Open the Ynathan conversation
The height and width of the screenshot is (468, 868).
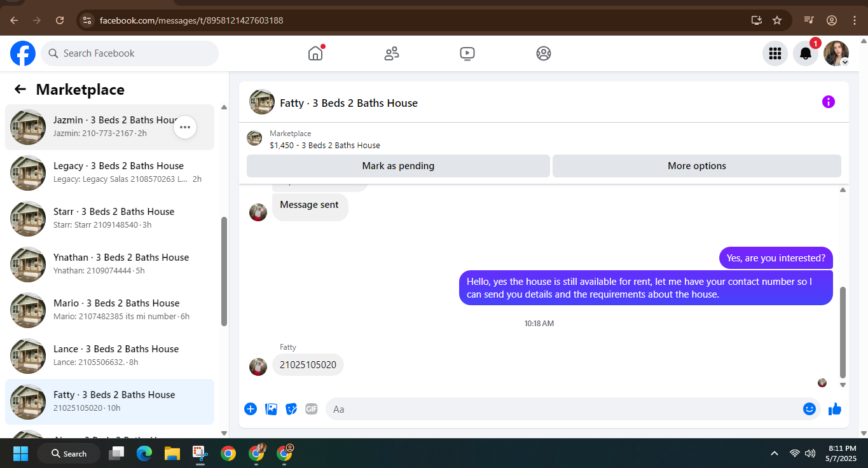click(109, 265)
